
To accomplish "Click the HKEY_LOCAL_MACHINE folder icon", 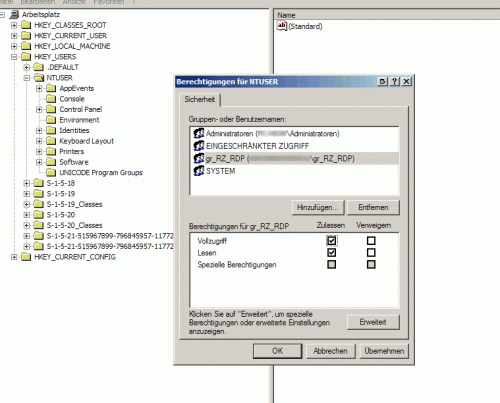I will click(x=26, y=46).
